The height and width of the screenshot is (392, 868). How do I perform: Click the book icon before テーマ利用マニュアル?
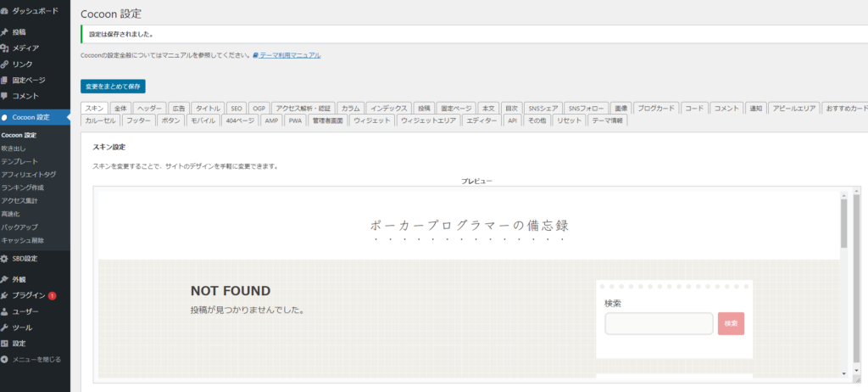[255, 55]
